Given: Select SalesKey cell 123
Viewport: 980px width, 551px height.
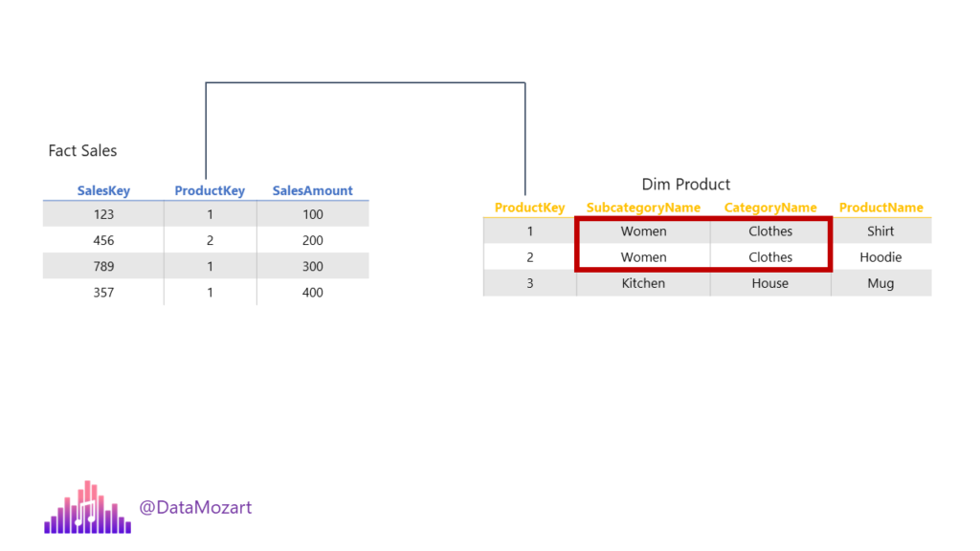Looking at the screenshot, I should [x=103, y=214].
